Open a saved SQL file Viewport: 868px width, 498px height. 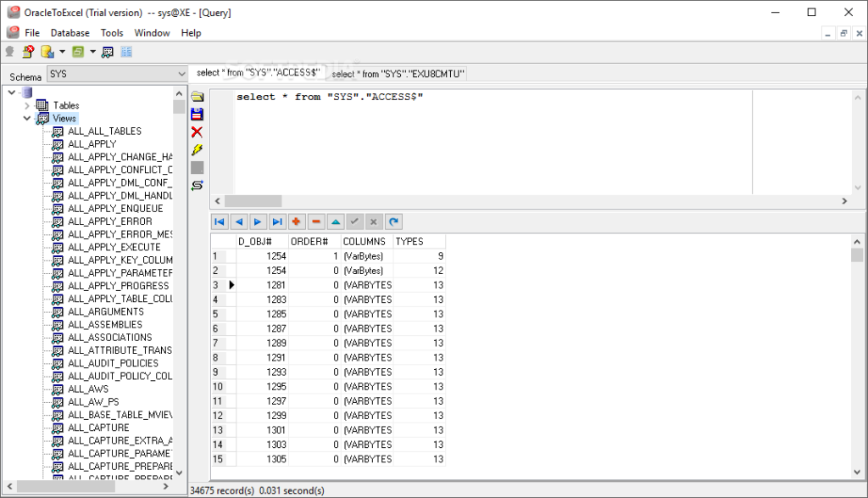(197, 96)
